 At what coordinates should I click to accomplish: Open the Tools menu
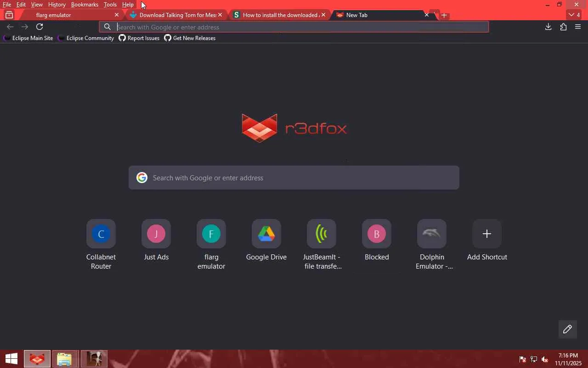[110, 5]
